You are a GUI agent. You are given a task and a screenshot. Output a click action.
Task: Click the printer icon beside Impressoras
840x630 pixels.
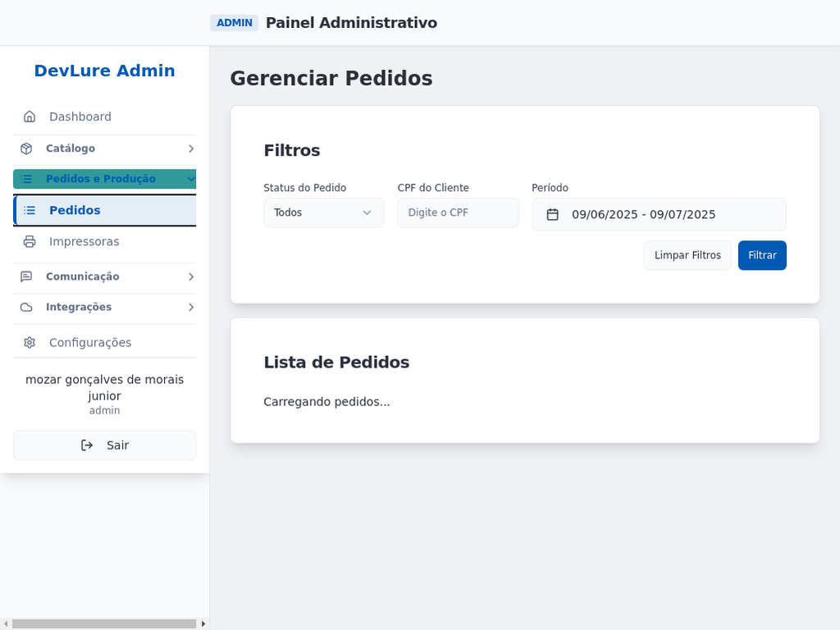(x=30, y=241)
